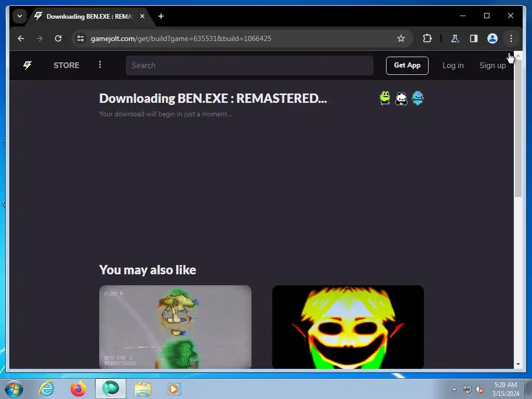Open the browser profile avatar
The image size is (532, 399).
(x=493, y=38)
